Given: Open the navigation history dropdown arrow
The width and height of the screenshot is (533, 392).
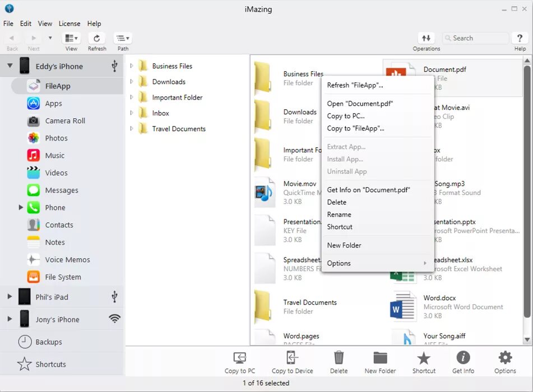Looking at the screenshot, I should [50, 38].
